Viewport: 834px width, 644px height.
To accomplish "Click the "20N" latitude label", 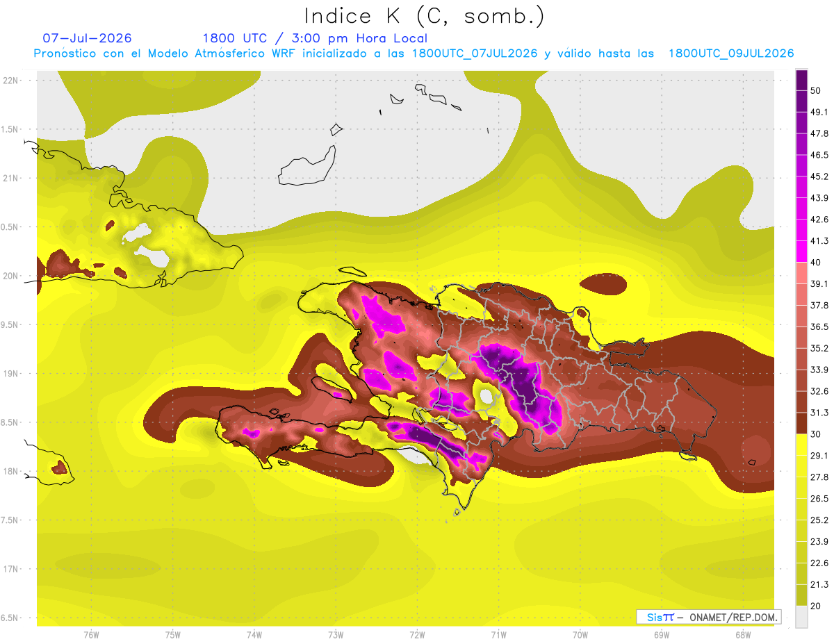I will (10, 276).
